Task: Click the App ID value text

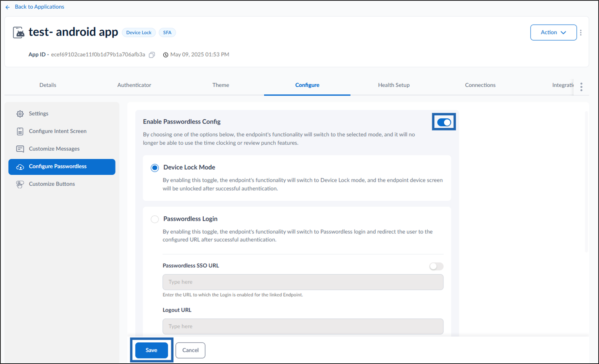Action: [x=98, y=54]
